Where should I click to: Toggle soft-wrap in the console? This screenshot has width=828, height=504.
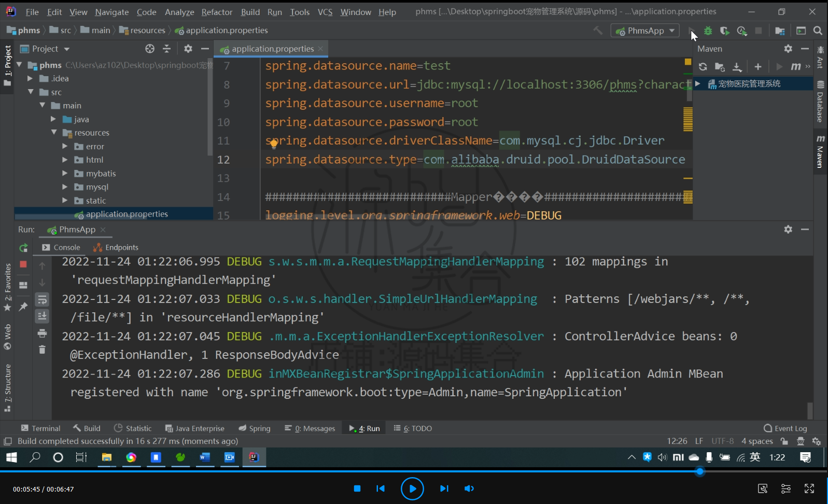[42, 299]
